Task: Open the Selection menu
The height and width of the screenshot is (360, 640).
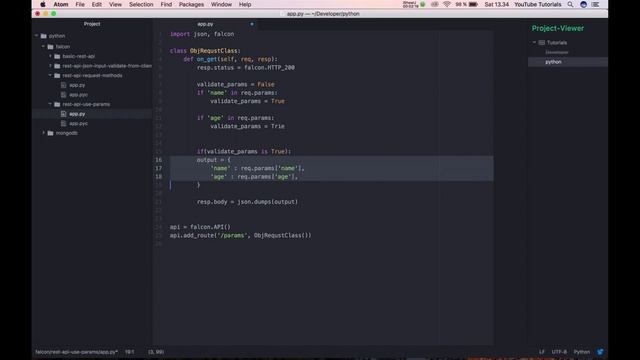Action: click(x=141, y=4)
